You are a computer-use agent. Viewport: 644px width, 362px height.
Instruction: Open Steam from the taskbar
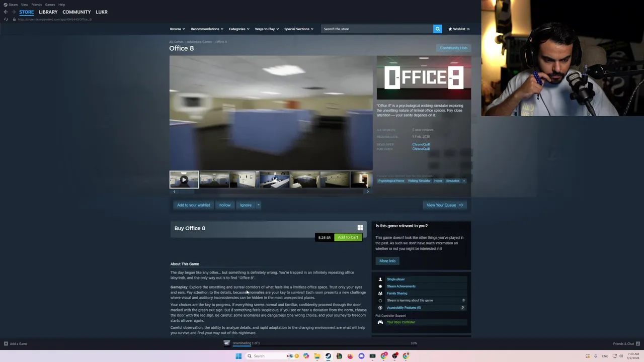(x=328, y=356)
